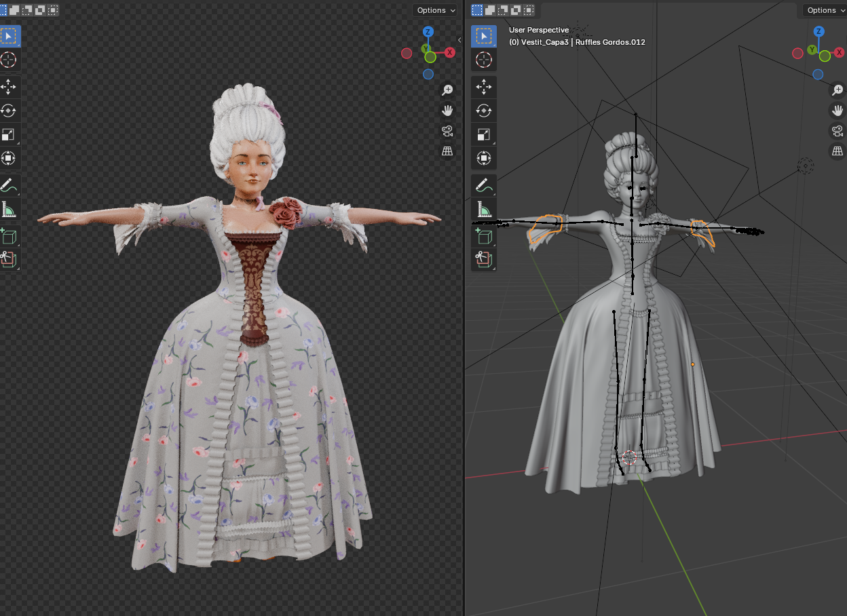Screen dimensions: 847x616
Task: Toggle perspective/orthographic grid in right viewport
Action: point(838,151)
